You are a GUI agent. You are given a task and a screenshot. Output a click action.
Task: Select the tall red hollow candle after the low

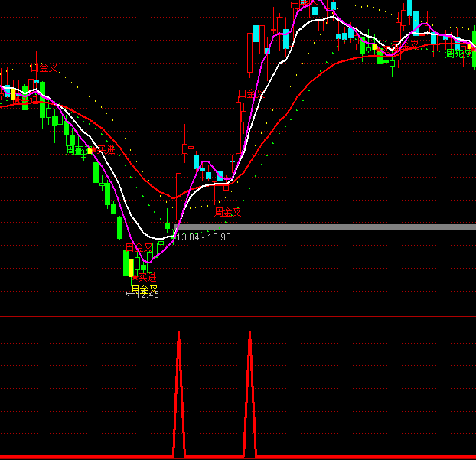178,195
